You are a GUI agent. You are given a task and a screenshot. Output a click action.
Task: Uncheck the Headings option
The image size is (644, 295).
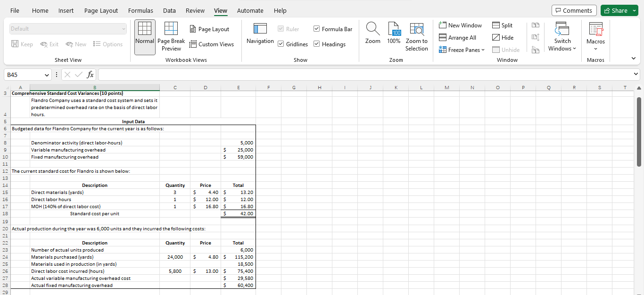pos(316,44)
